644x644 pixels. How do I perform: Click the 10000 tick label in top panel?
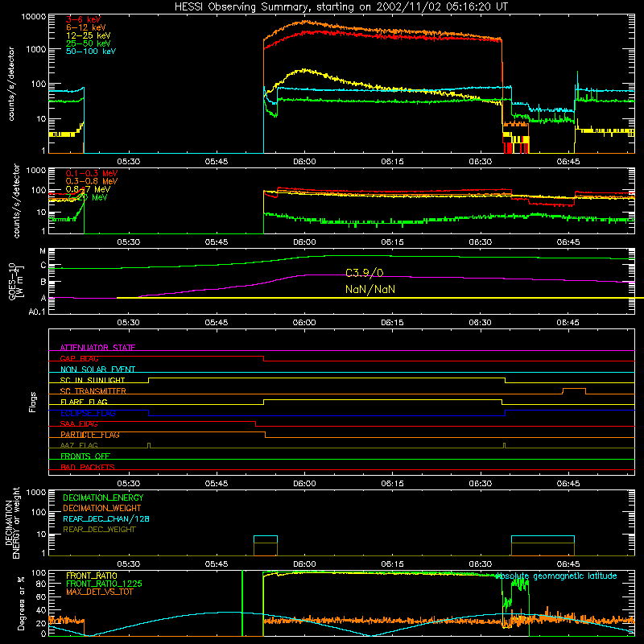[x=34, y=17]
